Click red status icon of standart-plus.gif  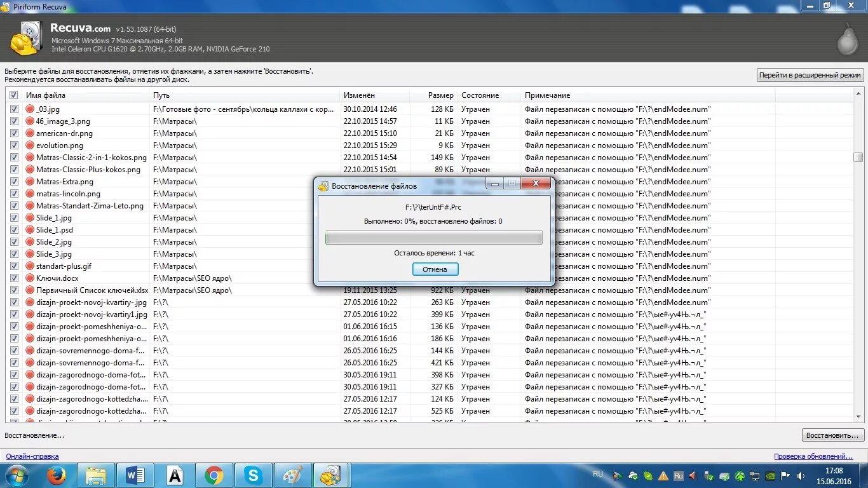tap(29, 266)
